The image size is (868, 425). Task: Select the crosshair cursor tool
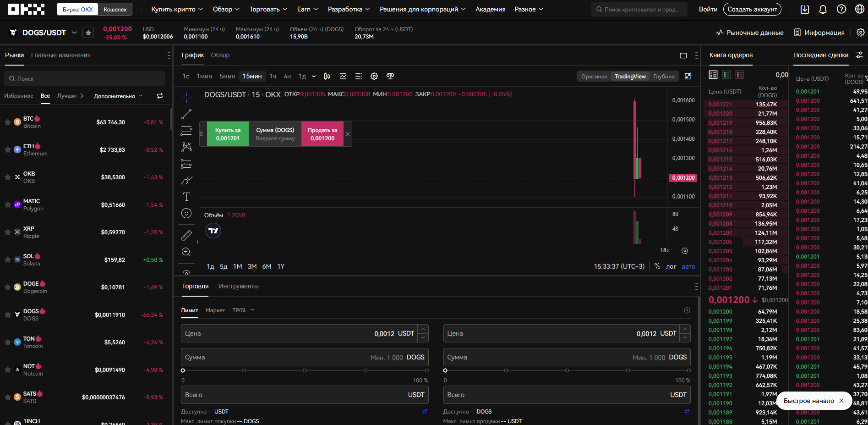click(x=186, y=98)
